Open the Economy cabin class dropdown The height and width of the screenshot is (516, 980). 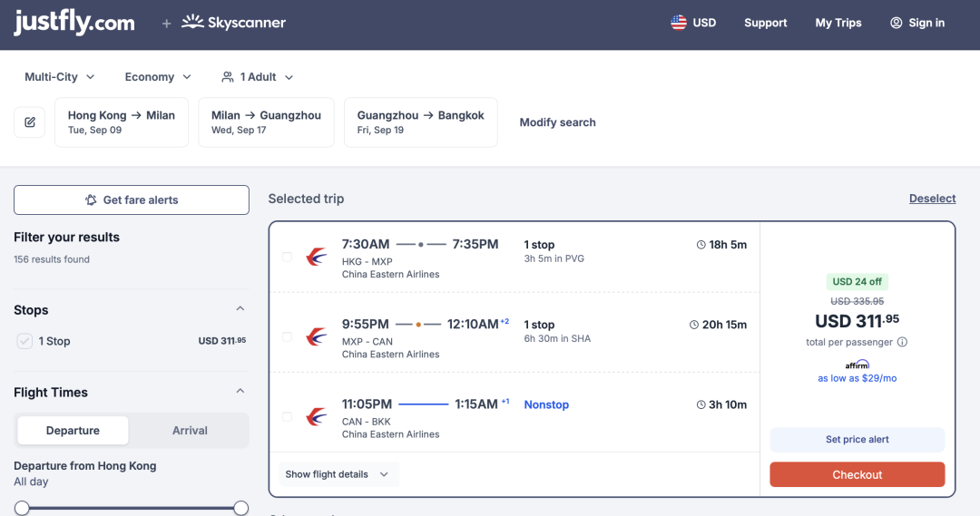pos(158,77)
